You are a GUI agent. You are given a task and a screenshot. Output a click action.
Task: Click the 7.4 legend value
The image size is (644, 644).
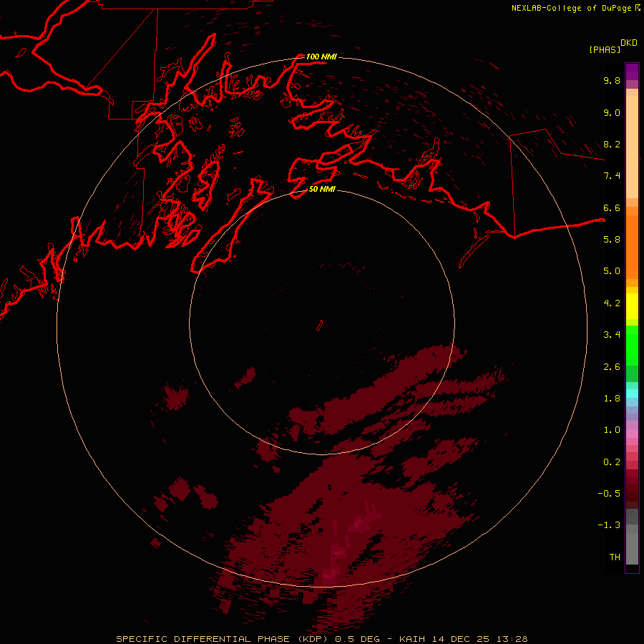(612, 176)
